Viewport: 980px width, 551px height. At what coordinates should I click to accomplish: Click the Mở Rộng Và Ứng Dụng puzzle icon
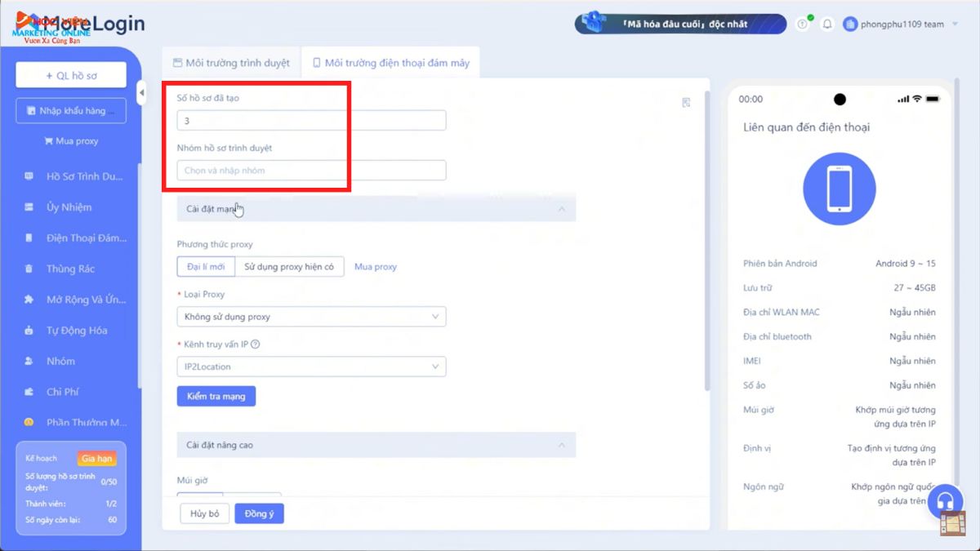29,300
